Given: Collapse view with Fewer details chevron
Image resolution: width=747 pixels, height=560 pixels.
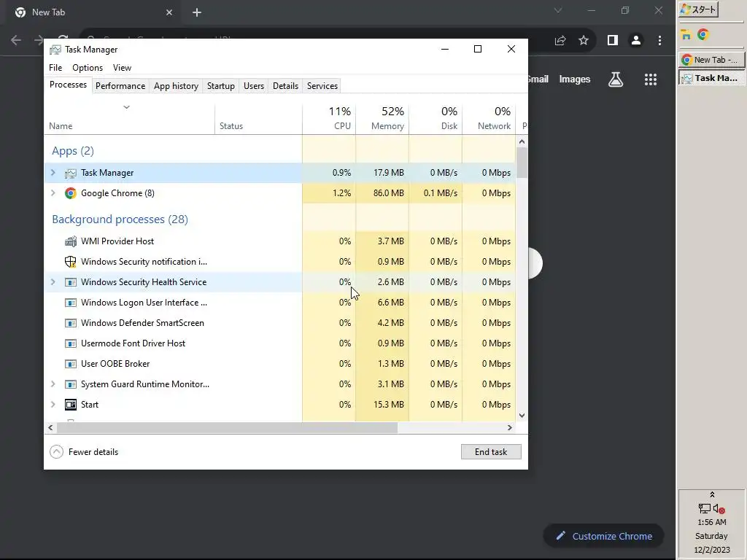Looking at the screenshot, I should click(57, 452).
